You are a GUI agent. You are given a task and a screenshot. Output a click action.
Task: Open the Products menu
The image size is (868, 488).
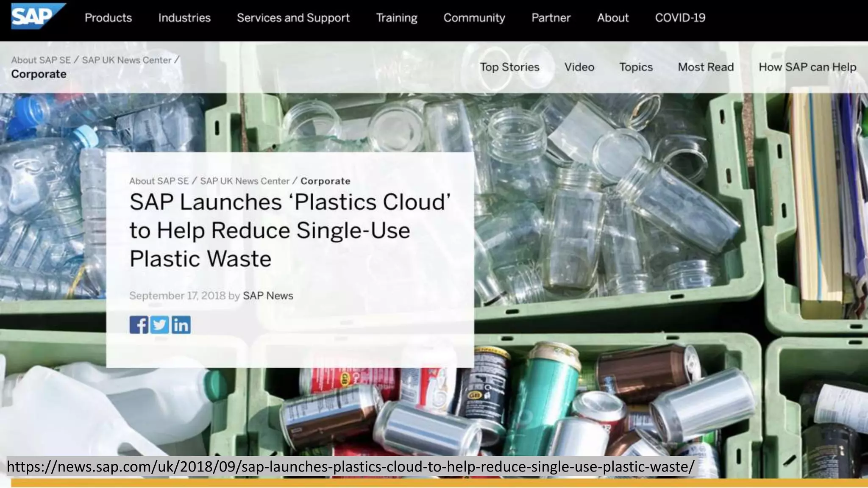click(108, 18)
